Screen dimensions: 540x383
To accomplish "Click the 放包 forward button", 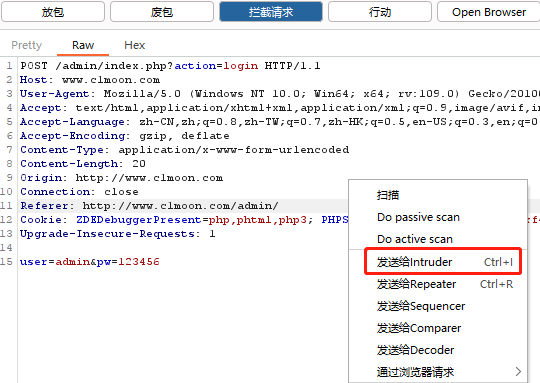I will (x=53, y=12).
